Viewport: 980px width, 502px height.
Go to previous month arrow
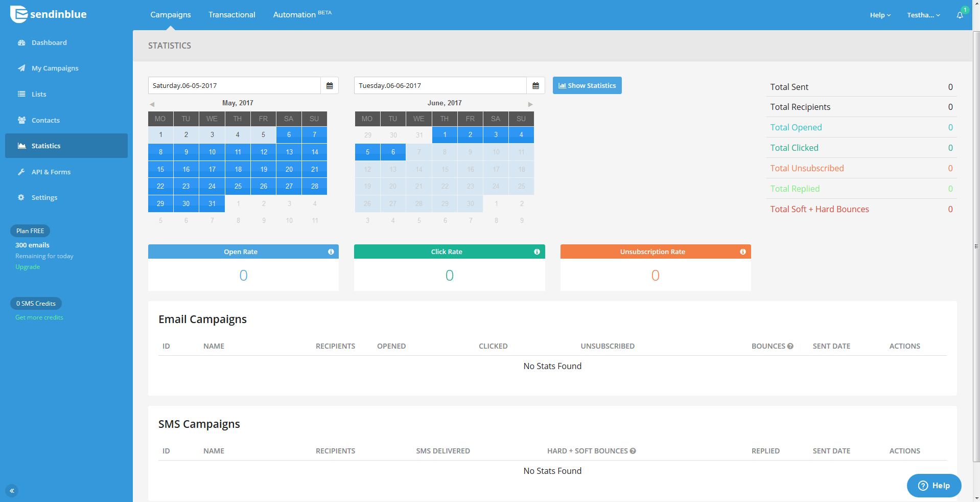[152, 104]
